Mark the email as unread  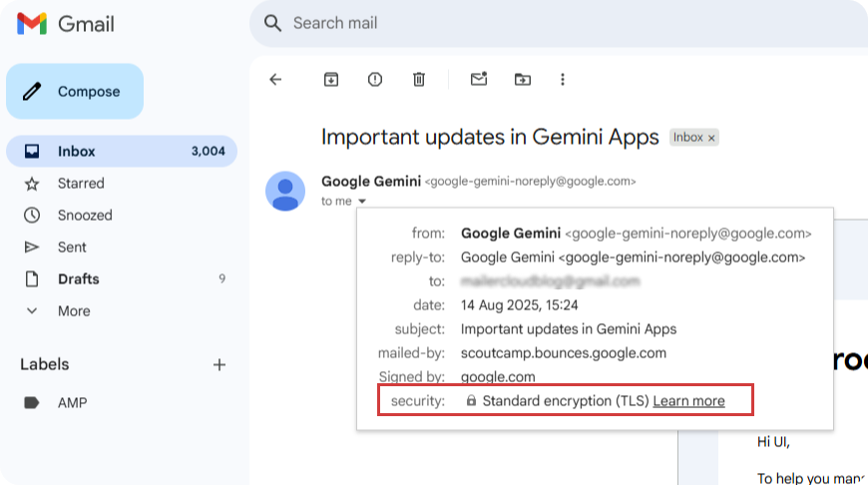pyautogui.click(x=479, y=79)
